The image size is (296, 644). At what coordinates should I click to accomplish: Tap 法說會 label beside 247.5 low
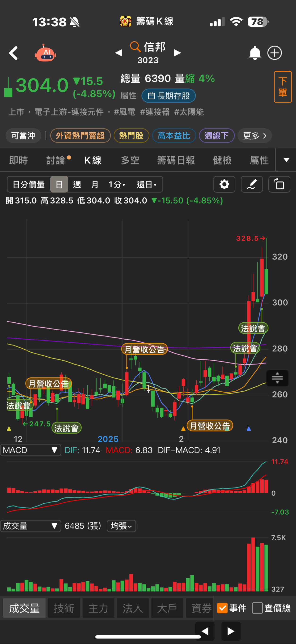(66, 428)
